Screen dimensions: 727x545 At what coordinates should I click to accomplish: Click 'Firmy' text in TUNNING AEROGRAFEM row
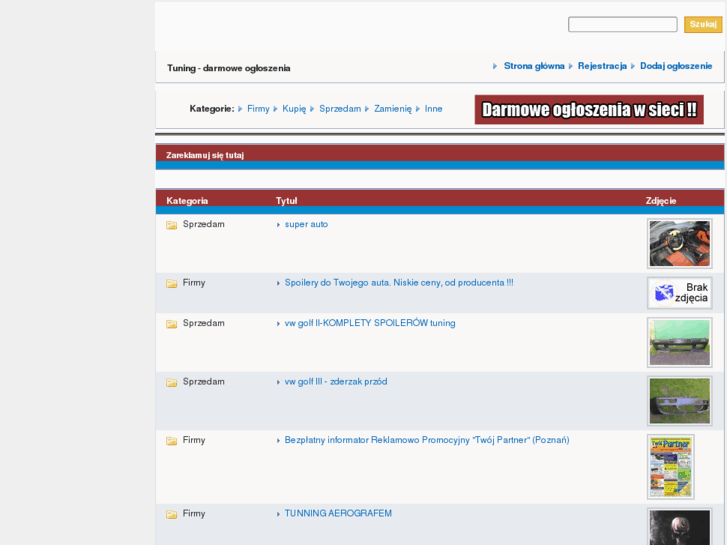[194, 513]
